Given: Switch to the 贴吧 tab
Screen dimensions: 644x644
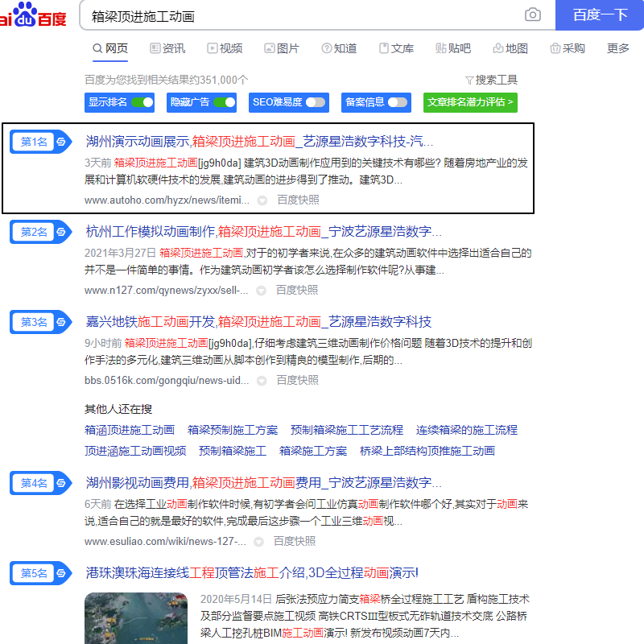Looking at the screenshot, I should (x=453, y=48).
